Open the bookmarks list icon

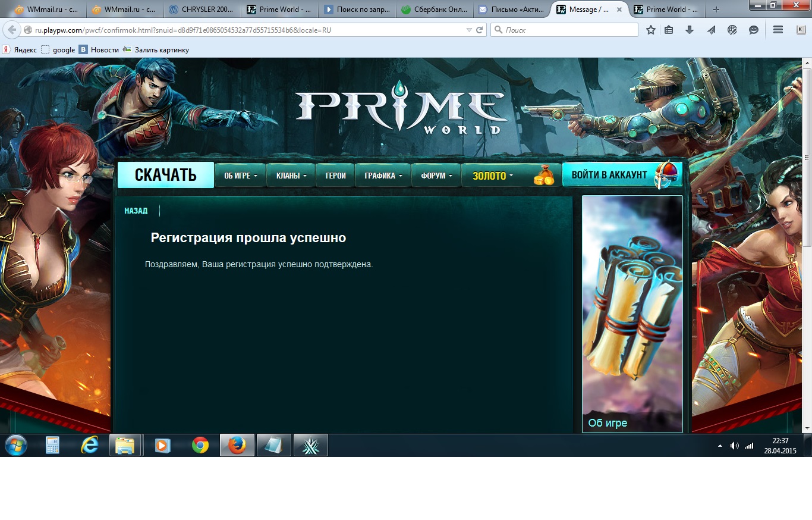[669, 30]
